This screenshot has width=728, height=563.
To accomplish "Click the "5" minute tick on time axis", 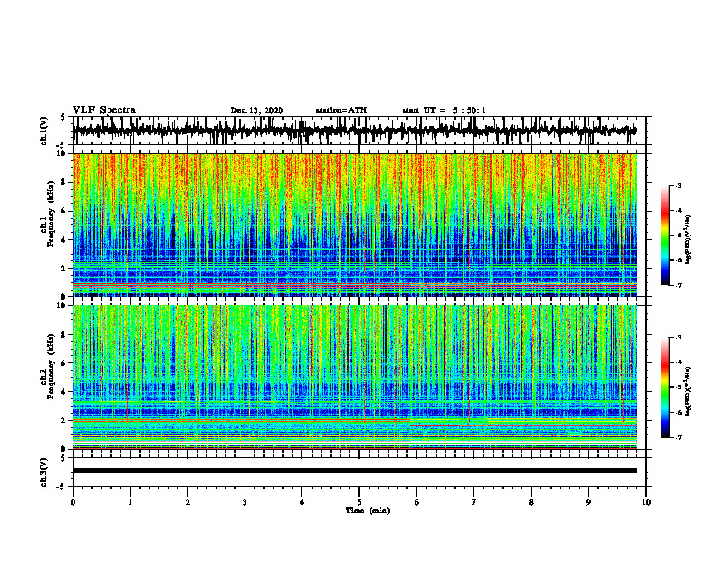I will [x=359, y=502].
